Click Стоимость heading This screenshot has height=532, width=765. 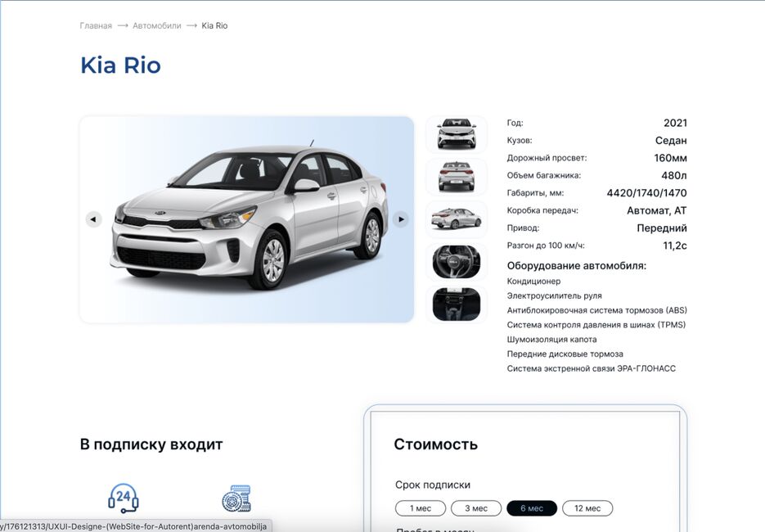tap(435, 444)
